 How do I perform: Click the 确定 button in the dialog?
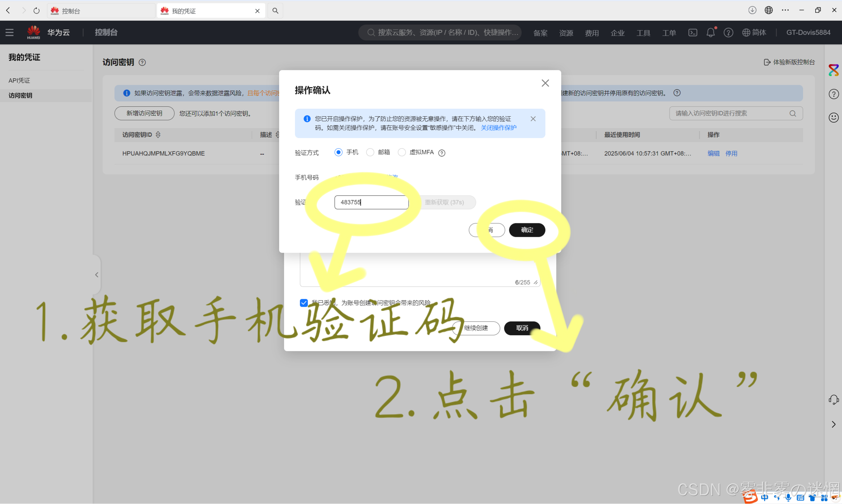click(x=527, y=230)
